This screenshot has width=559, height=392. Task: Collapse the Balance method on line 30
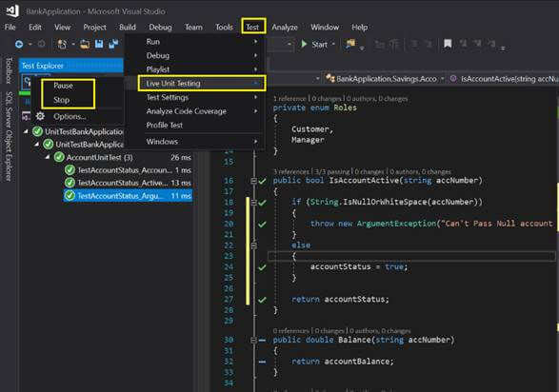point(254,340)
